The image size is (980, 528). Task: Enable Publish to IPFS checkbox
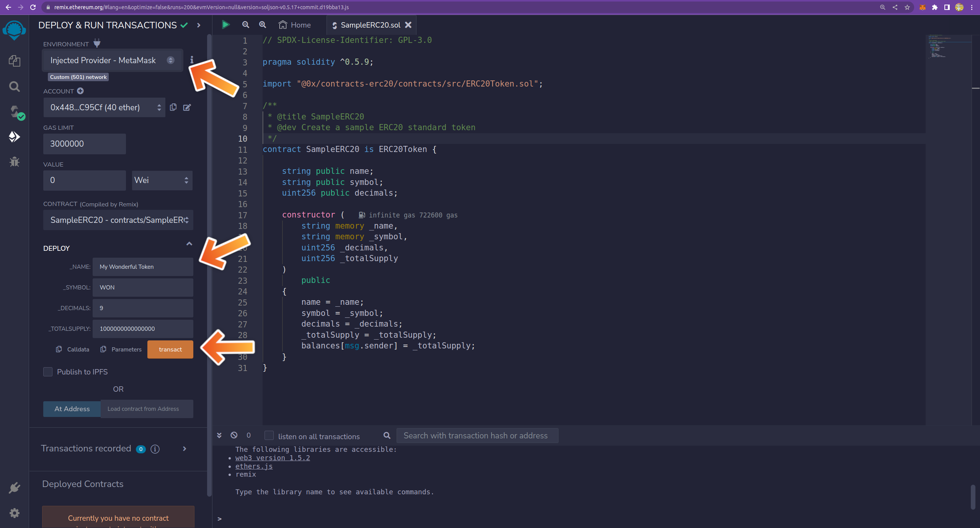pyautogui.click(x=48, y=372)
